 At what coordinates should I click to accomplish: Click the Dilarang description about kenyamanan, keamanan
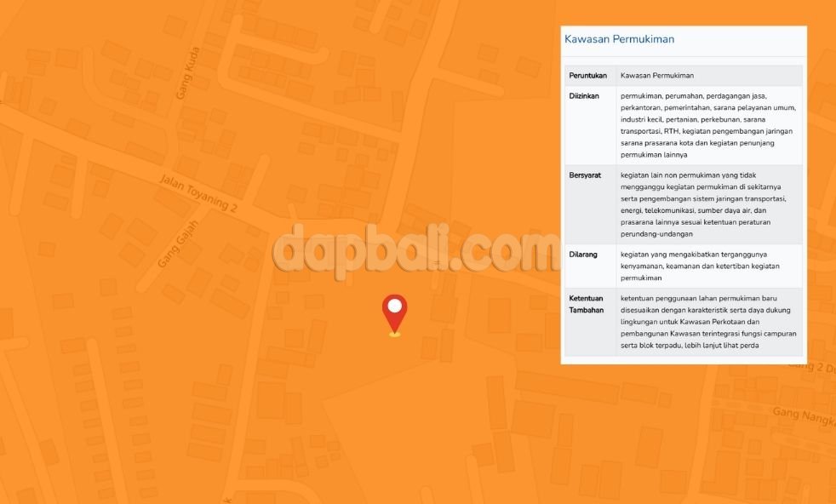coord(700,266)
